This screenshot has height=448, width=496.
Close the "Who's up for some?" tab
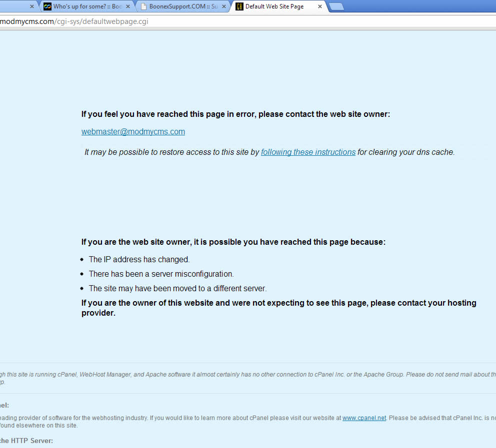click(128, 6)
